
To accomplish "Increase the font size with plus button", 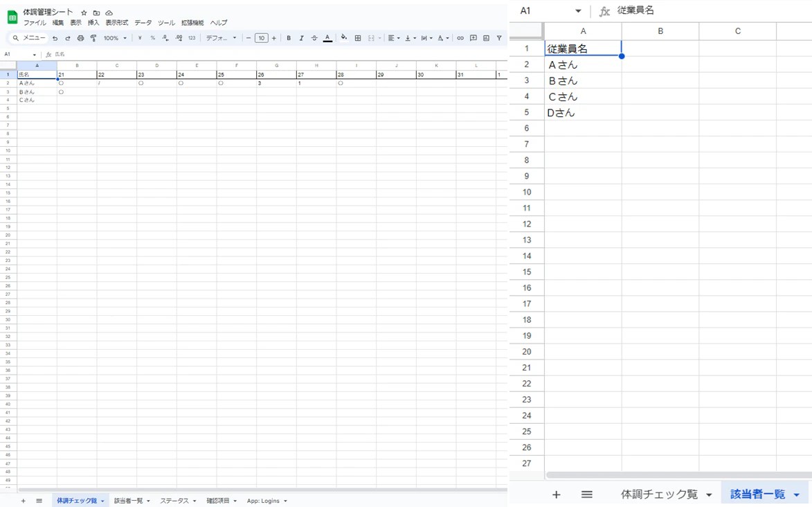I will pyautogui.click(x=274, y=38).
